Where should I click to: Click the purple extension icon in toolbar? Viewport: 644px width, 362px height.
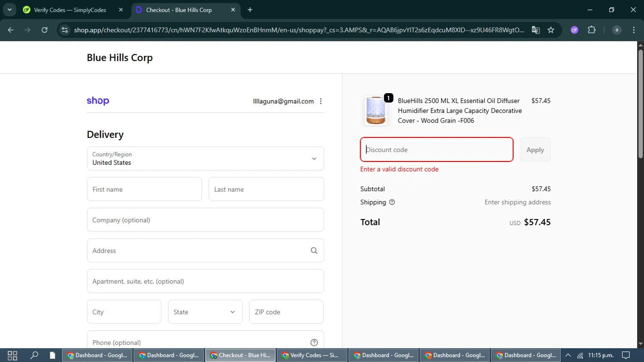(x=574, y=30)
